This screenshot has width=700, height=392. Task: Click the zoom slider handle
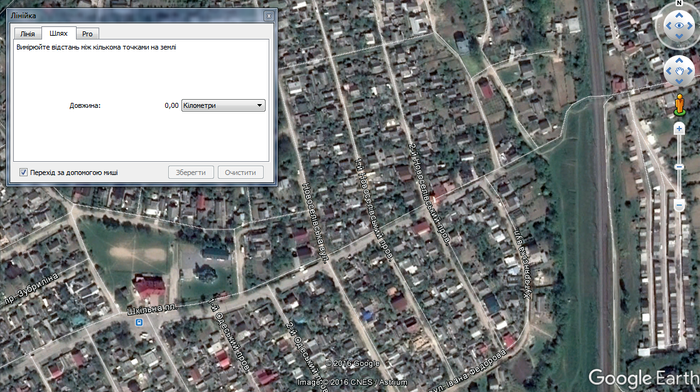coord(679,167)
